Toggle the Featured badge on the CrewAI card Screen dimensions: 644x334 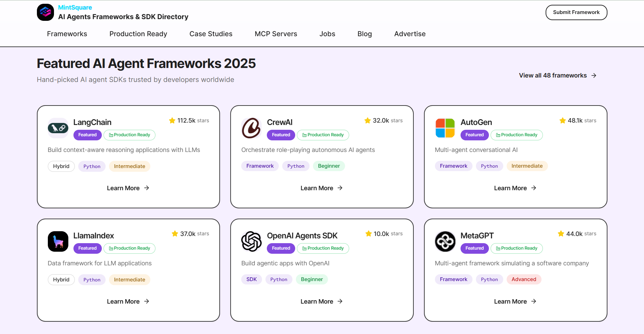tap(280, 135)
